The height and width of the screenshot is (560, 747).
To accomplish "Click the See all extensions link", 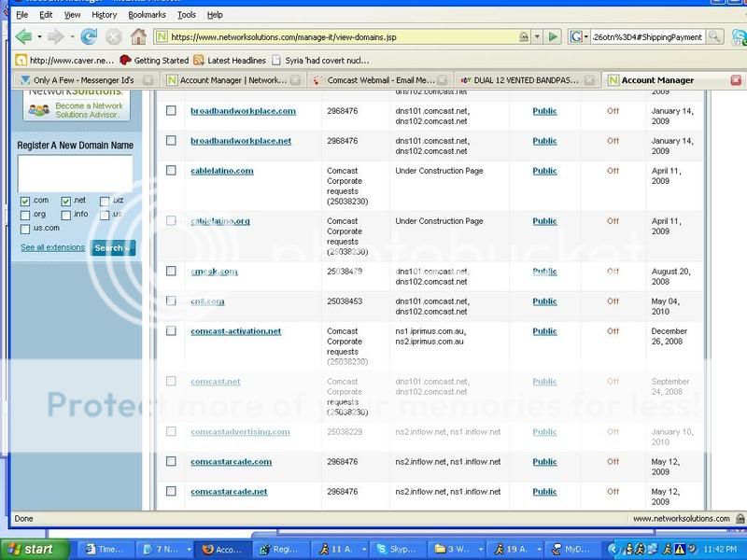I will pos(52,247).
